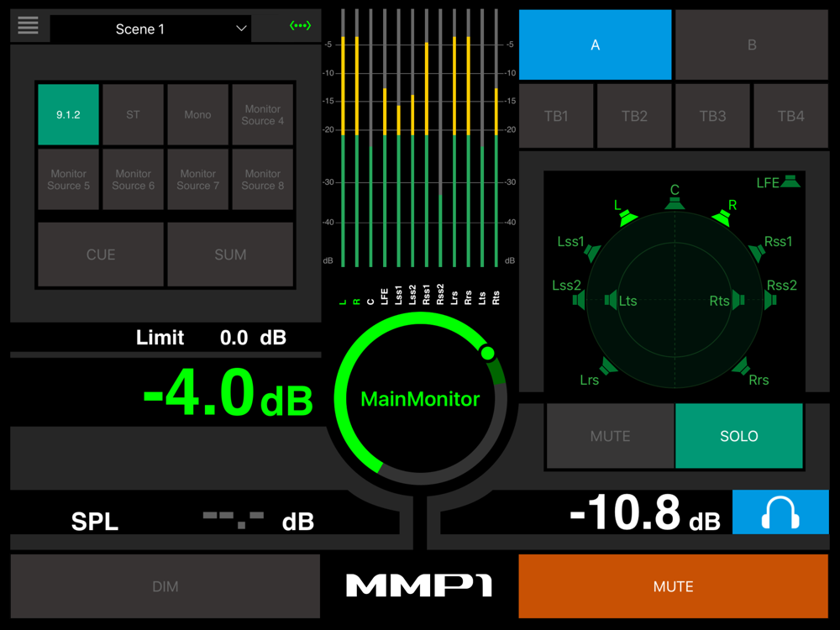
Task: Select Monitor Source 8
Action: point(262,180)
